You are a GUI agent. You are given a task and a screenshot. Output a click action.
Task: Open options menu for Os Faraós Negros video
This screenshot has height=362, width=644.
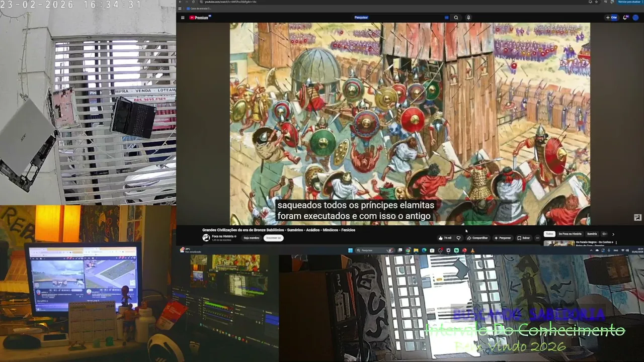pyautogui.click(x=616, y=243)
